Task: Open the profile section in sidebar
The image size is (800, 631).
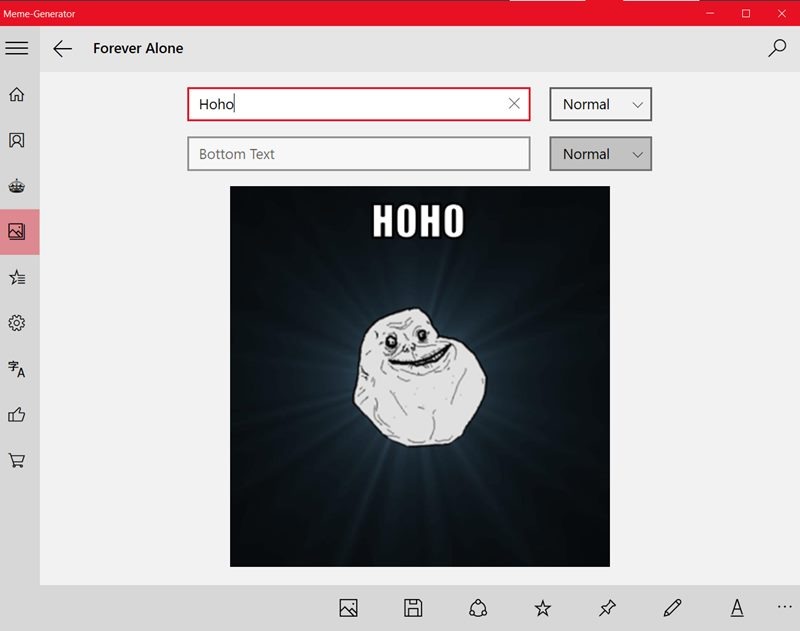Action: [x=16, y=141]
